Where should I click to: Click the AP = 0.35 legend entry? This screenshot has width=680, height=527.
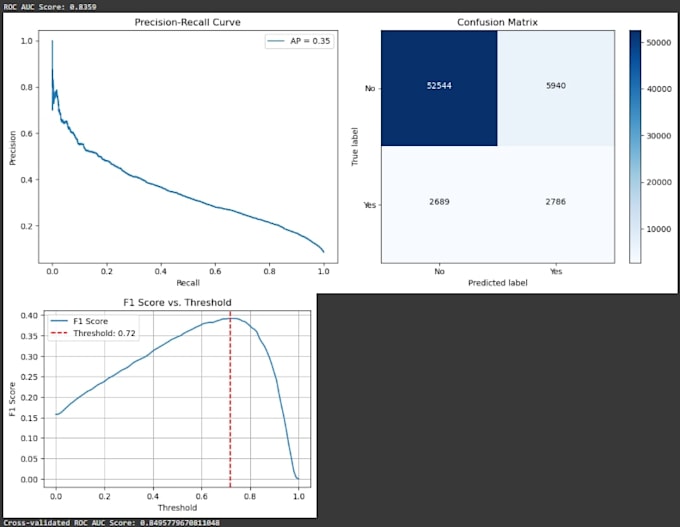(x=299, y=41)
